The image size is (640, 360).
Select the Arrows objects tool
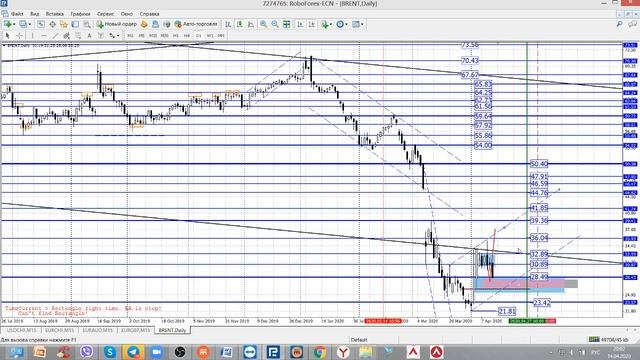point(111,36)
